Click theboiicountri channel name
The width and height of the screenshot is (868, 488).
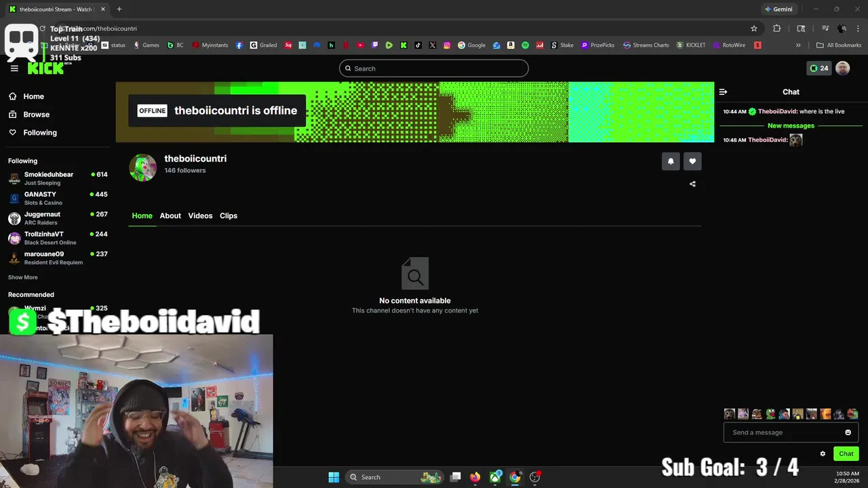coord(195,159)
